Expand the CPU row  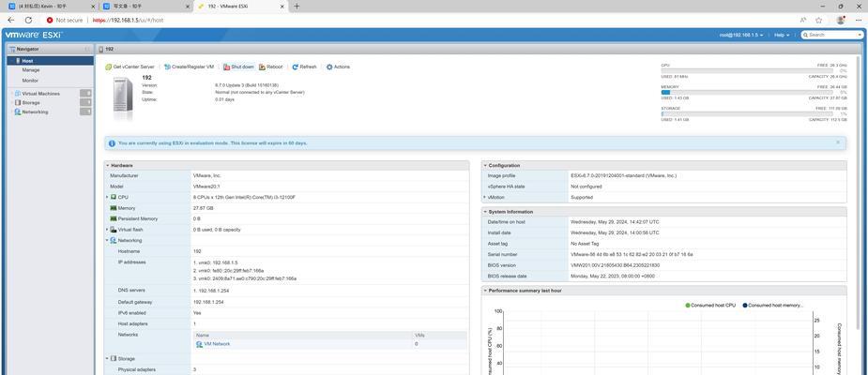(x=107, y=198)
